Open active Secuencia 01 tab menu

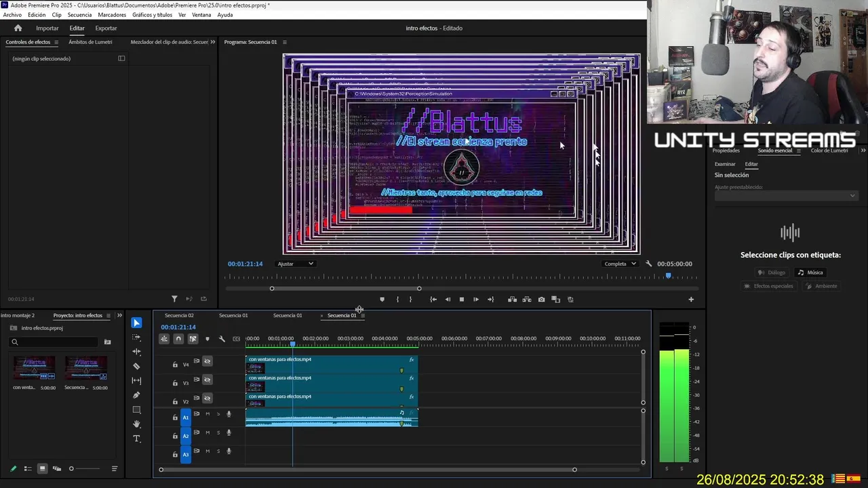click(x=363, y=315)
